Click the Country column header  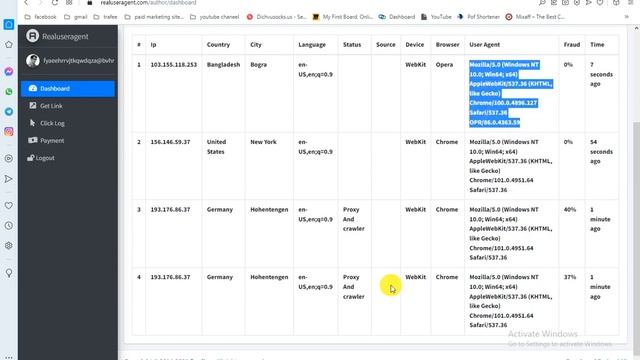(218, 44)
